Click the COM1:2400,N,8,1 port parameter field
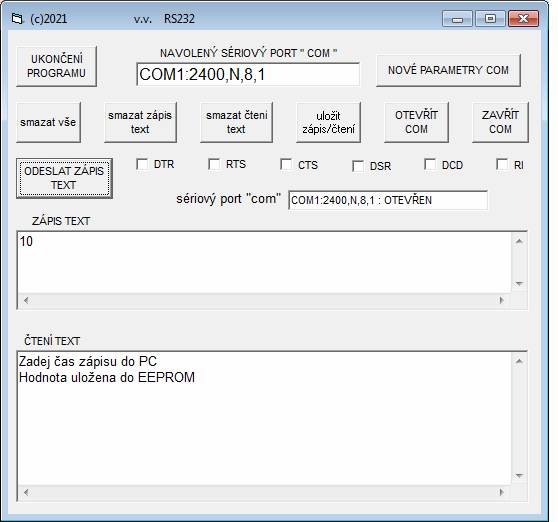Viewport: 558px width, 522px height. (248, 74)
